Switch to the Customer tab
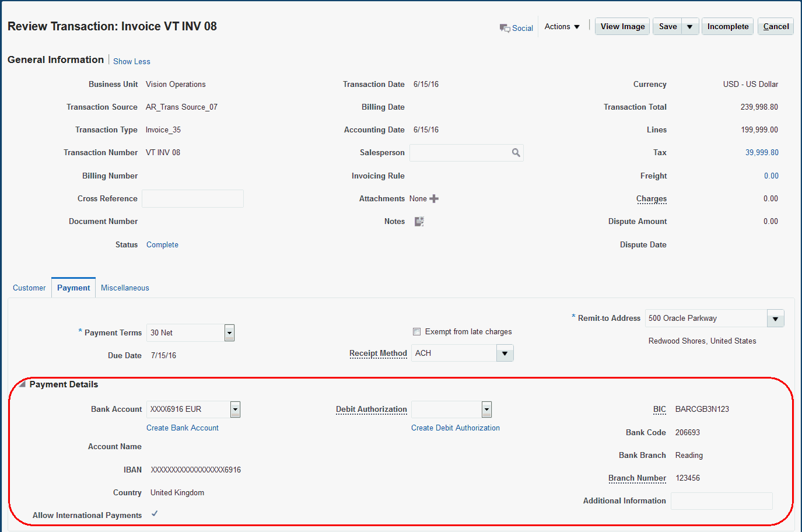Viewport: 802px width, 532px height. (x=29, y=288)
